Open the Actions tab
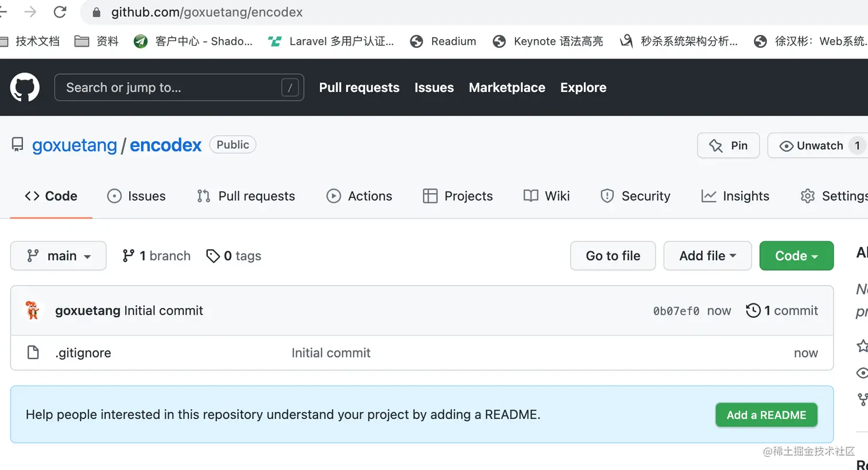868x470 pixels. click(x=359, y=196)
